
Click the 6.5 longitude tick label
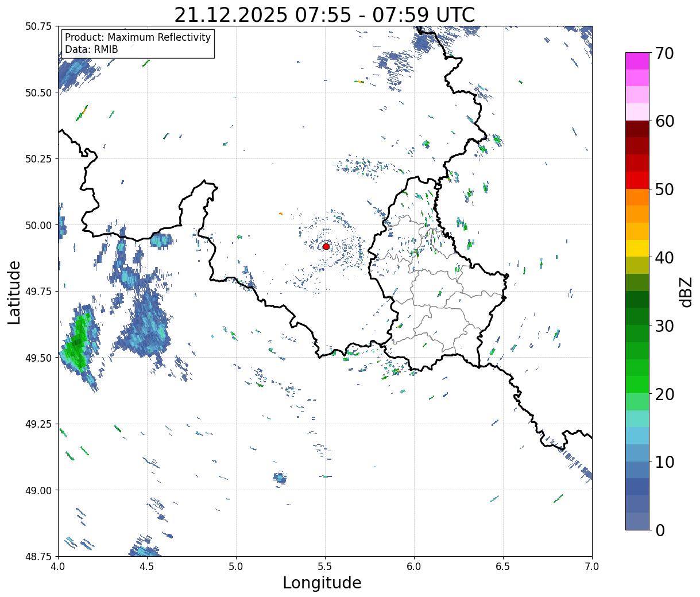[x=503, y=567]
